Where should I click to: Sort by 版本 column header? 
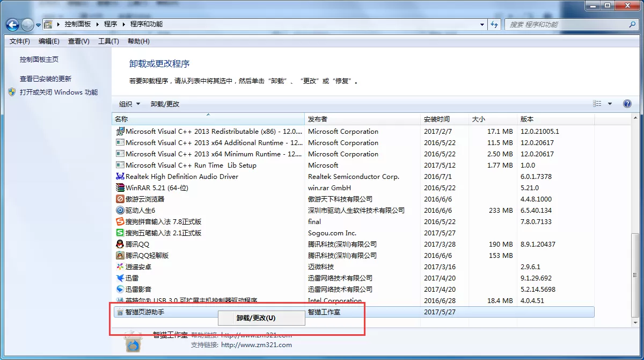click(x=556, y=119)
